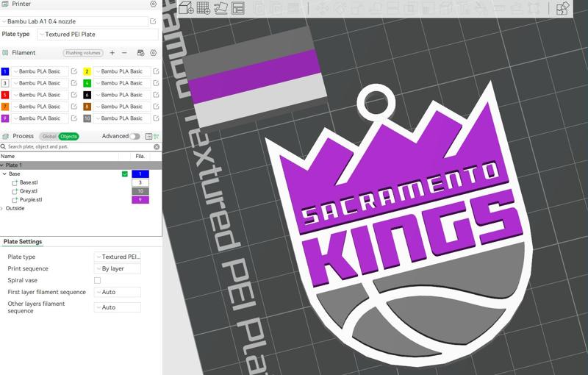Toggle Spiral vase checkbox
Image resolution: width=588 pixels, height=375 pixels.
click(x=98, y=280)
